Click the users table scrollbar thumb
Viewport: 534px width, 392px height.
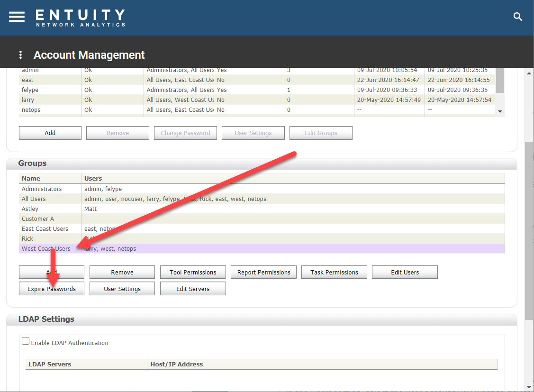500,81
